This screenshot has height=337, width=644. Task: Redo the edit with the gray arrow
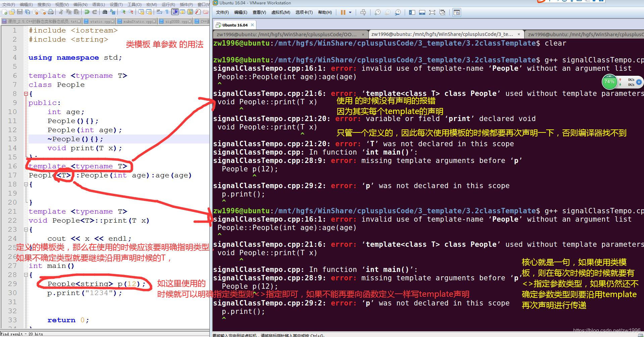(x=95, y=12)
